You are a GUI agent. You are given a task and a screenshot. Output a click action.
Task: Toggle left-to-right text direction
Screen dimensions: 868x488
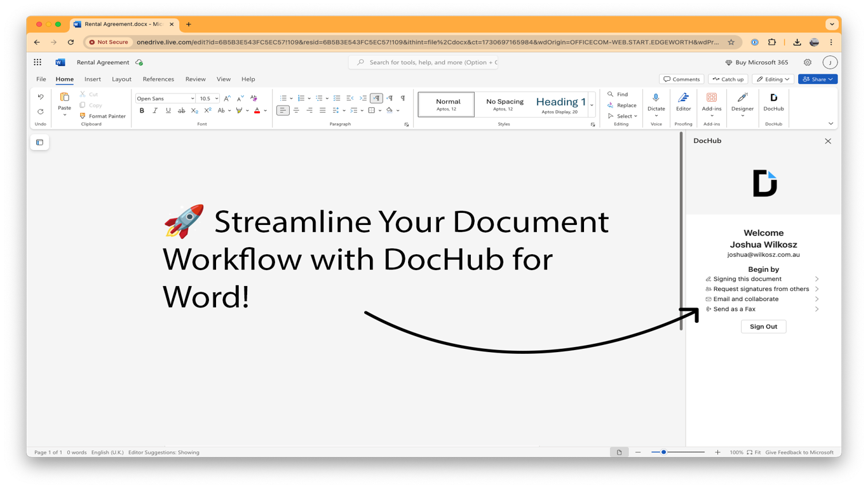tap(376, 98)
